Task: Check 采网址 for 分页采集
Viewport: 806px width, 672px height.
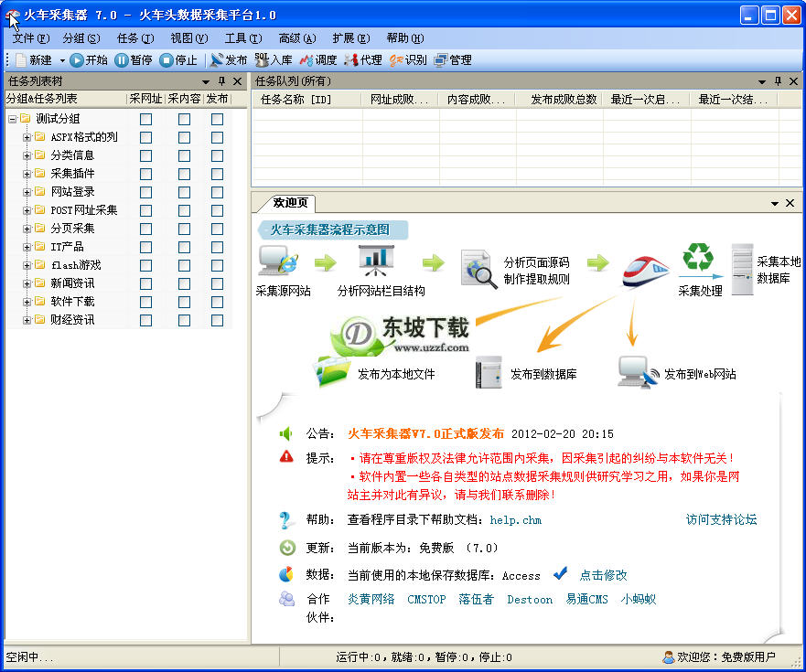Action: (146, 229)
